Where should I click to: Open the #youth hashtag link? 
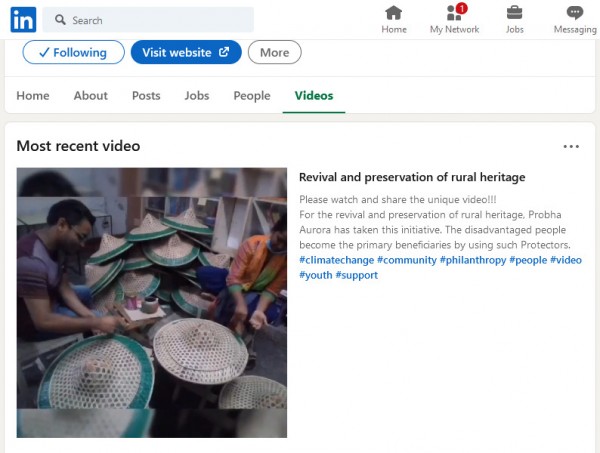point(316,275)
